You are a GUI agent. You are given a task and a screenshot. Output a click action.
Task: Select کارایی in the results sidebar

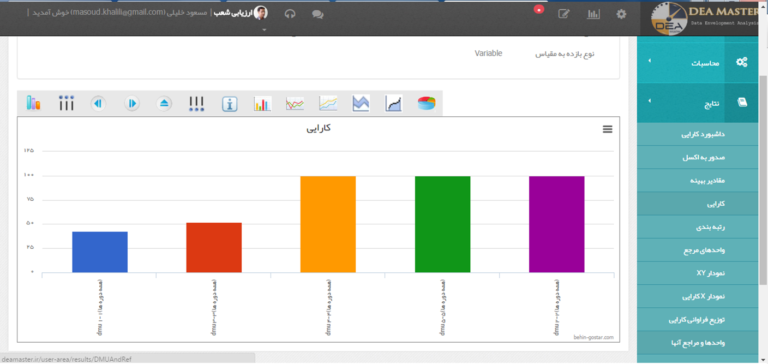[697, 204]
